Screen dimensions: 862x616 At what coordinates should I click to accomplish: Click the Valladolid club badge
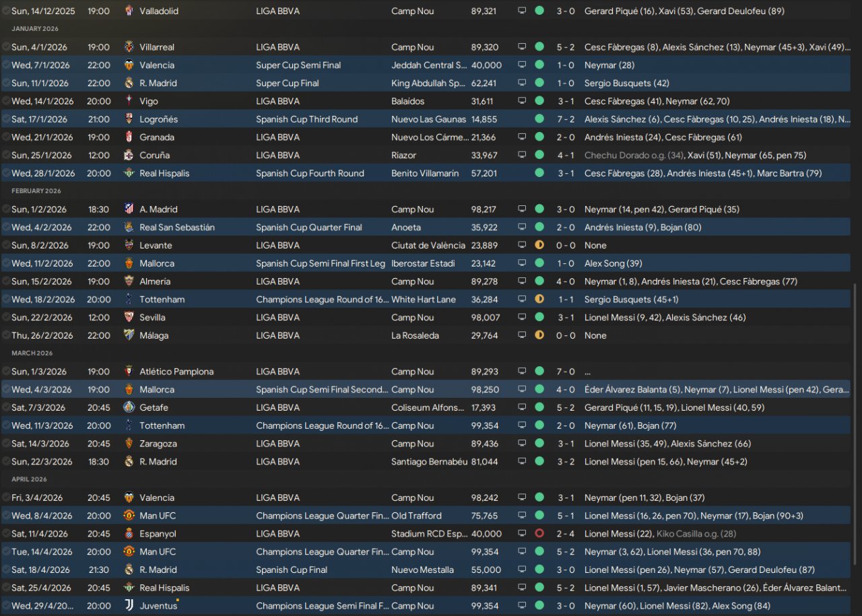tap(129, 11)
